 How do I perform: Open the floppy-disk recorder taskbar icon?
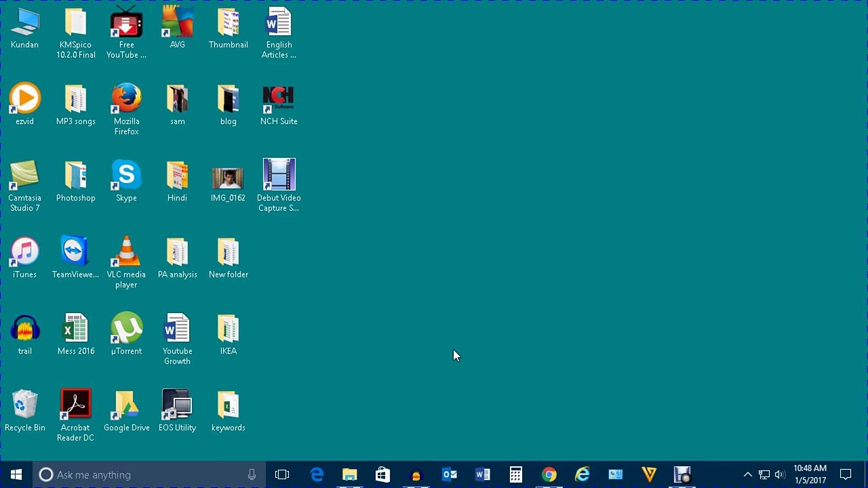tap(682, 474)
